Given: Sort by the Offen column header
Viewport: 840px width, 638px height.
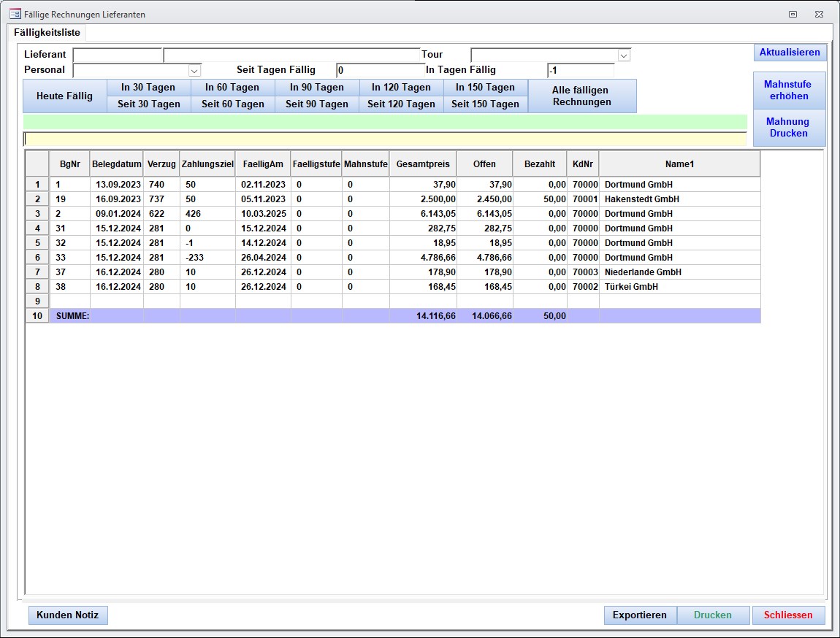Looking at the screenshot, I should pos(484,164).
